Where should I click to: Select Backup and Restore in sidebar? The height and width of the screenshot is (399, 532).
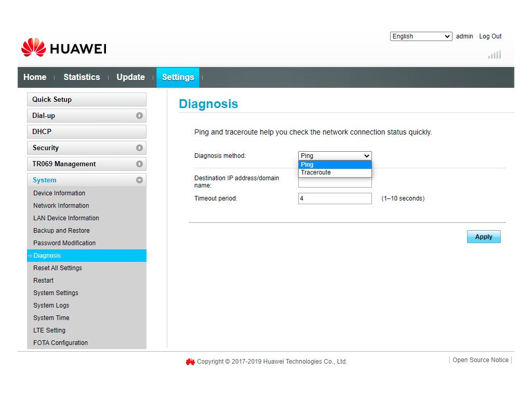point(61,231)
